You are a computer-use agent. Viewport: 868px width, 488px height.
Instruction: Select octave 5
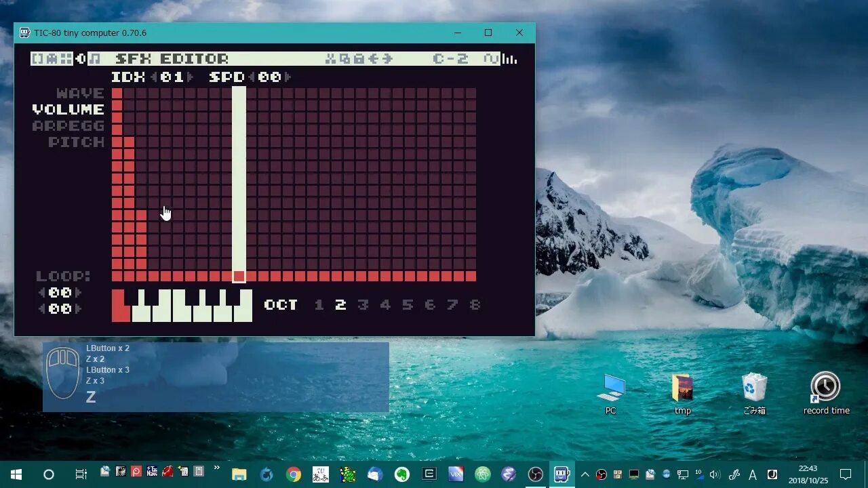tap(408, 305)
